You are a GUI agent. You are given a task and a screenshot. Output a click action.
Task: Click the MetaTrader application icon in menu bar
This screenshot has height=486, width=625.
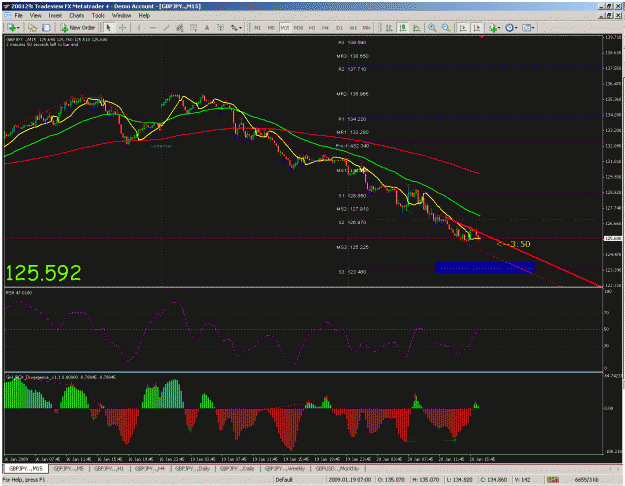pyautogui.click(x=7, y=16)
